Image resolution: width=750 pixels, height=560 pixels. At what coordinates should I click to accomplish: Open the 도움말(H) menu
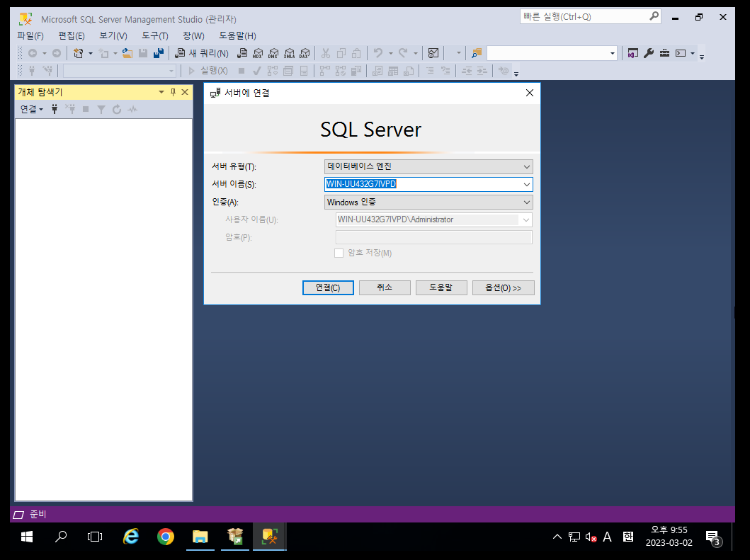pos(237,36)
